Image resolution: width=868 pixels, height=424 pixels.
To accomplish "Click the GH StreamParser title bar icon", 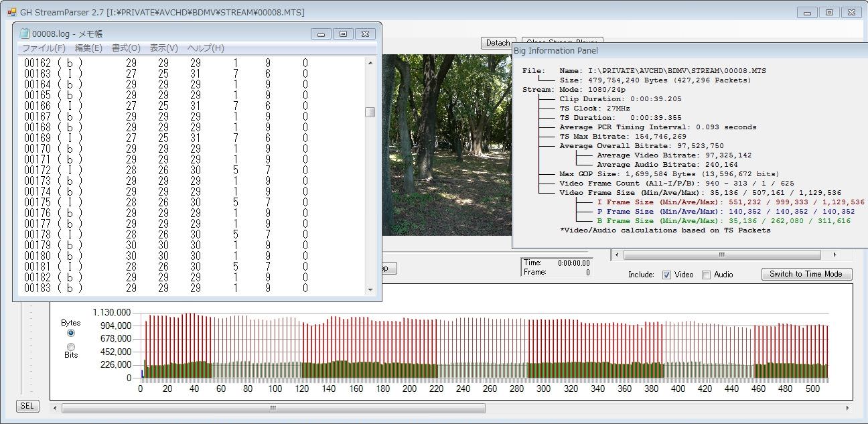I will [11, 11].
